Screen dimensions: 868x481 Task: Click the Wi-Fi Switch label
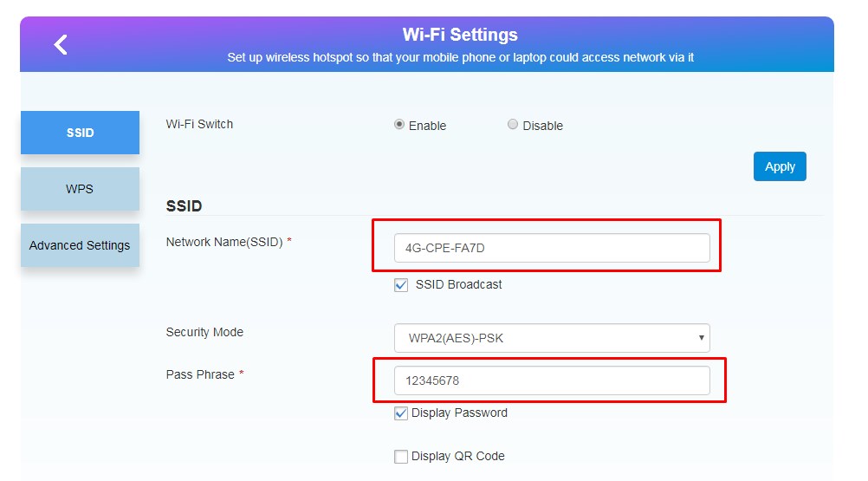click(199, 124)
